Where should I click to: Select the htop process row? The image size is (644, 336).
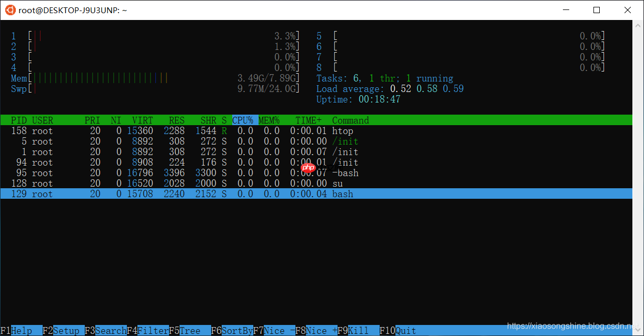coord(316,131)
